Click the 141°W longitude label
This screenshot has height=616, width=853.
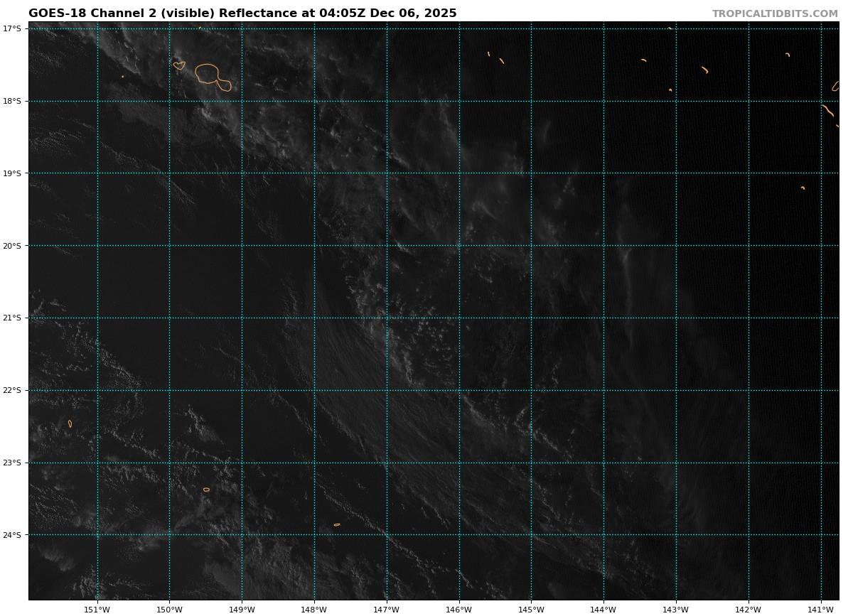[x=821, y=610]
